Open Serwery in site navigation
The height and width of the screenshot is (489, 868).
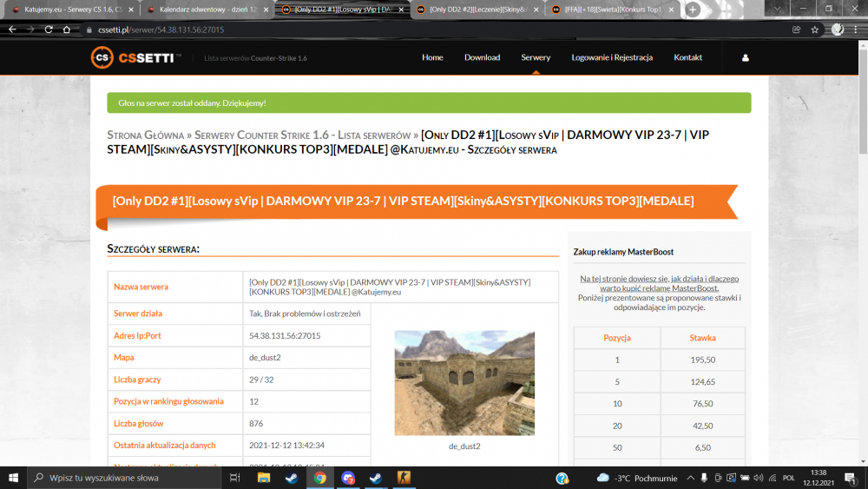click(536, 57)
